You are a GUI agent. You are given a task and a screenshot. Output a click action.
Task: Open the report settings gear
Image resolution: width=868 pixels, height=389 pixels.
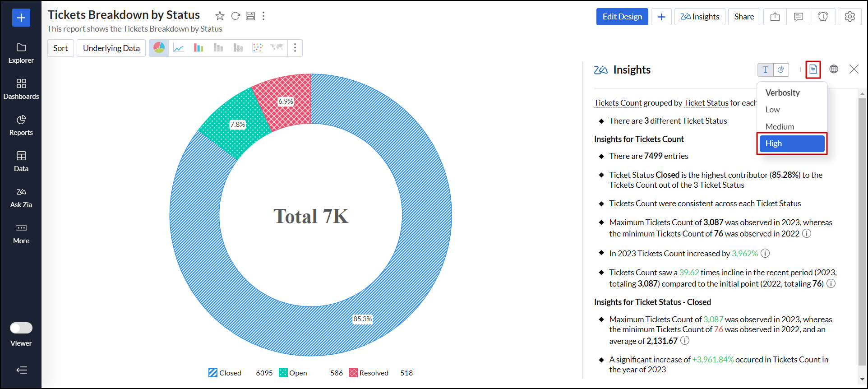pyautogui.click(x=850, y=17)
